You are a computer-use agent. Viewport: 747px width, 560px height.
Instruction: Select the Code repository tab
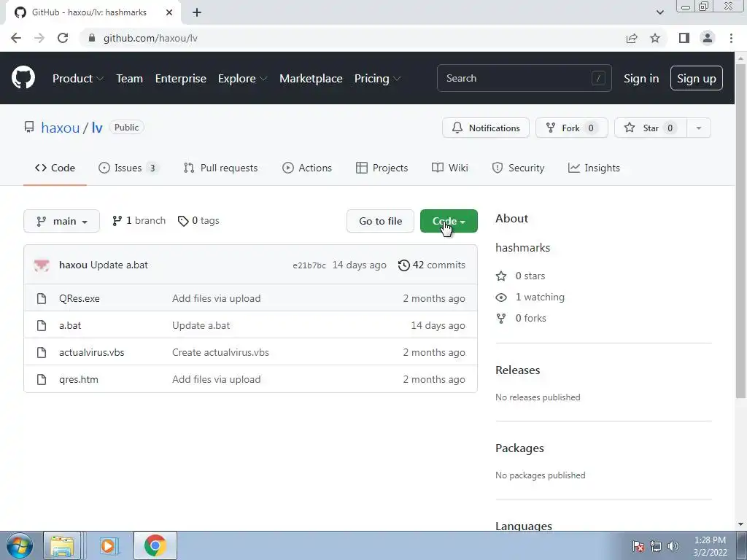pos(55,168)
